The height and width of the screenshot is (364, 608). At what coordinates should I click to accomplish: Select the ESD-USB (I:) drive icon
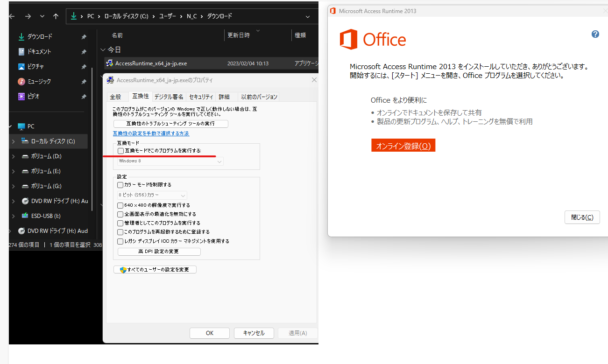point(25,216)
